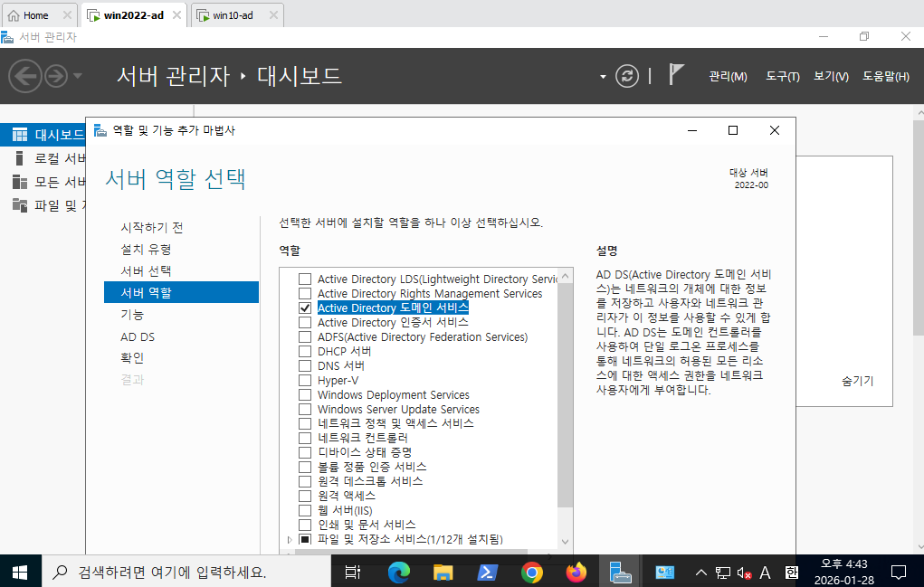The image size is (924, 587).
Task: Select 원격 데스크톱 서비스 role text
Action: (370, 481)
